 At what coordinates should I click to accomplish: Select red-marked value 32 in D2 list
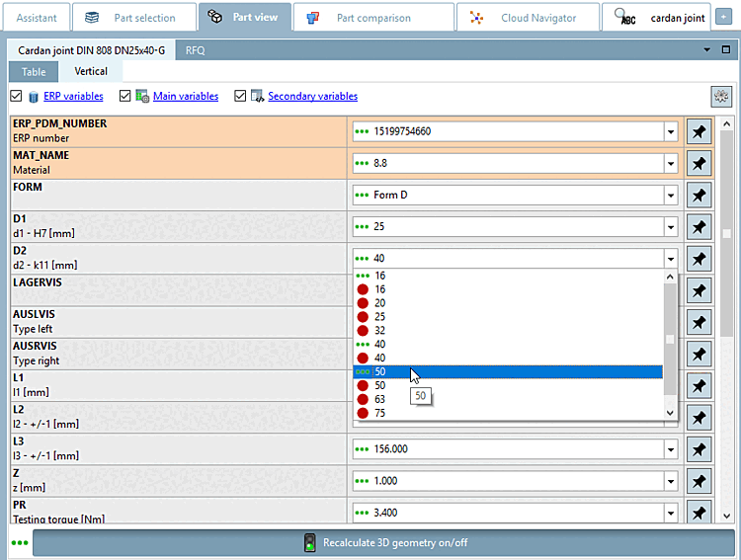tap(508, 330)
